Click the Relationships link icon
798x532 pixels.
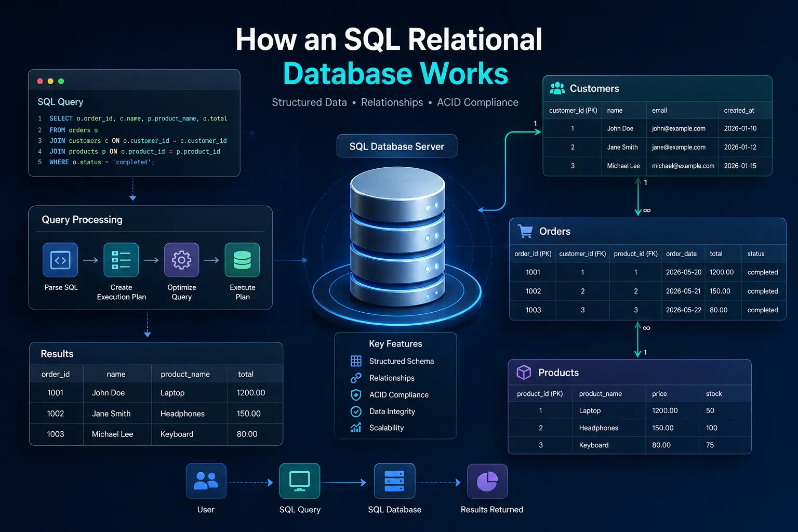(356, 378)
